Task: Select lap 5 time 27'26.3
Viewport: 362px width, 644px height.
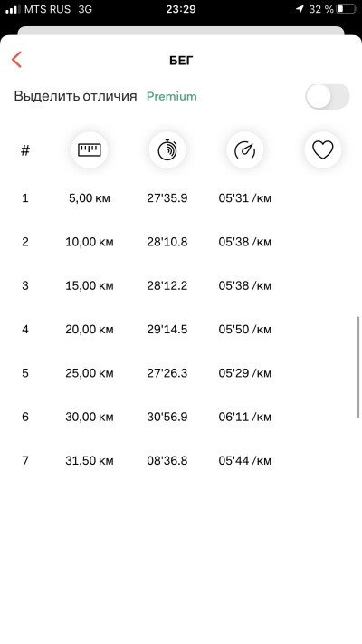Action: 167,373
